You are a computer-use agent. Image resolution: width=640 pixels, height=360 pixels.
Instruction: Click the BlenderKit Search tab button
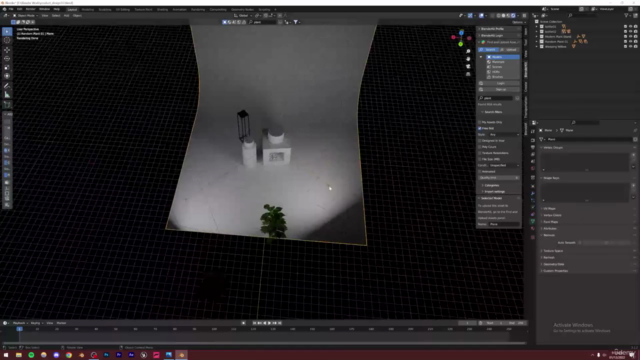coord(488,49)
